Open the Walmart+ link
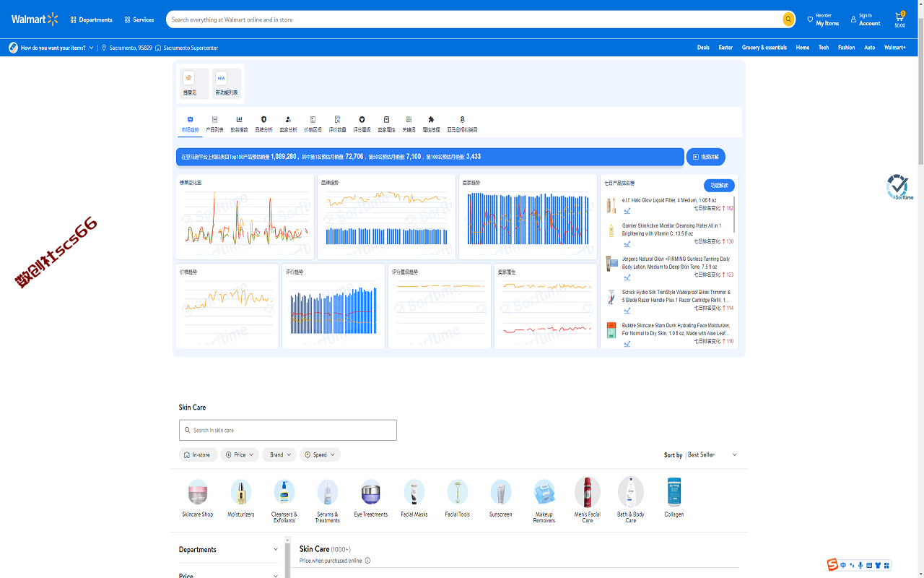The image size is (924, 578). click(895, 48)
